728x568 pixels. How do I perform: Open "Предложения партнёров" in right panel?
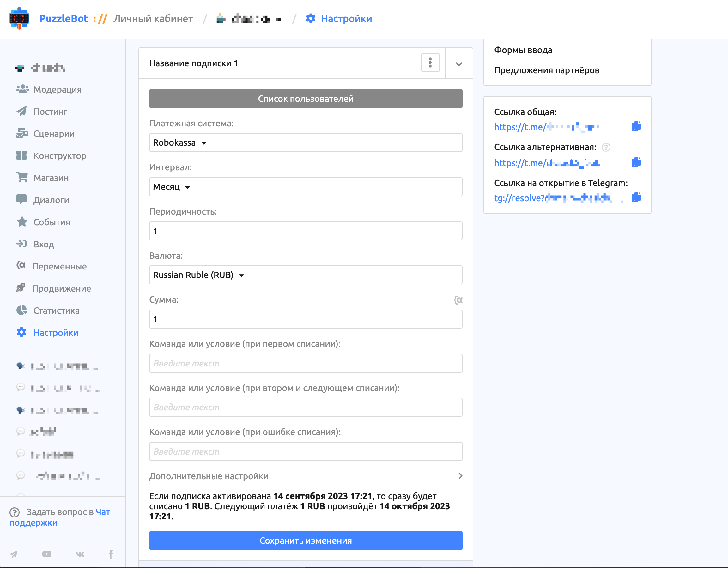546,70
